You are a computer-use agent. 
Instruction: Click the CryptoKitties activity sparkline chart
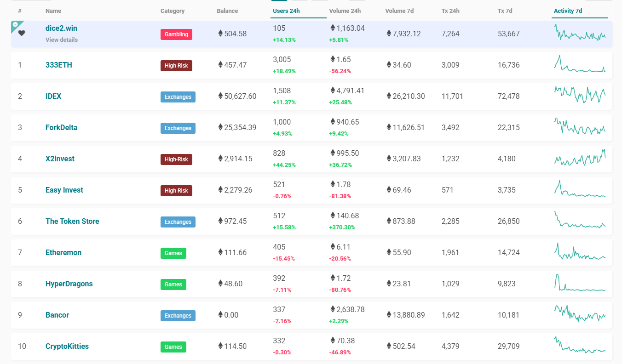[x=580, y=345]
